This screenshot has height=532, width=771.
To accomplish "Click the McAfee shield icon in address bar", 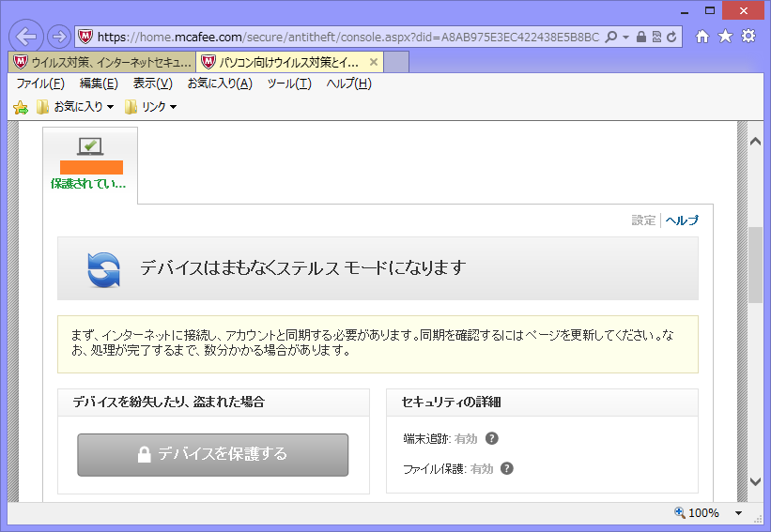I will (85, 37).
